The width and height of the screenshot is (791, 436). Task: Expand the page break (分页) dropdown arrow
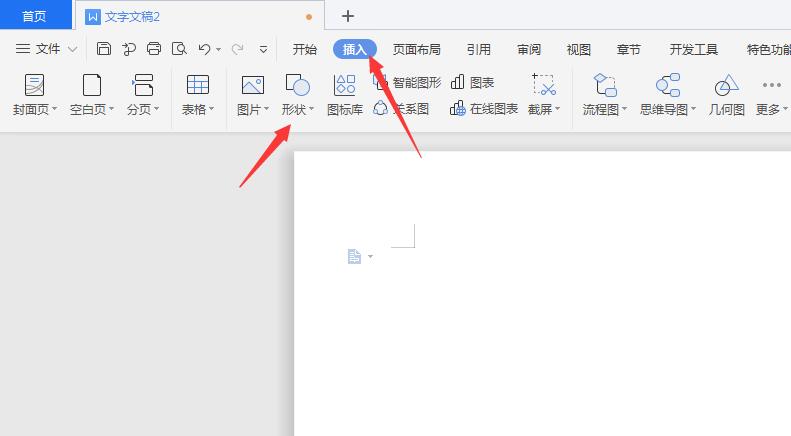pyautogui.click(x=156, y=109)
